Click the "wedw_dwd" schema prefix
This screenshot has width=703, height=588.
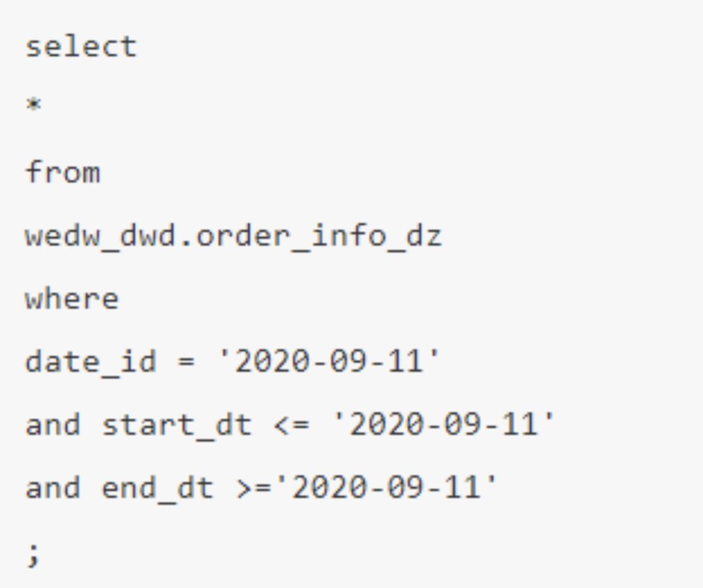click(100, 235)
